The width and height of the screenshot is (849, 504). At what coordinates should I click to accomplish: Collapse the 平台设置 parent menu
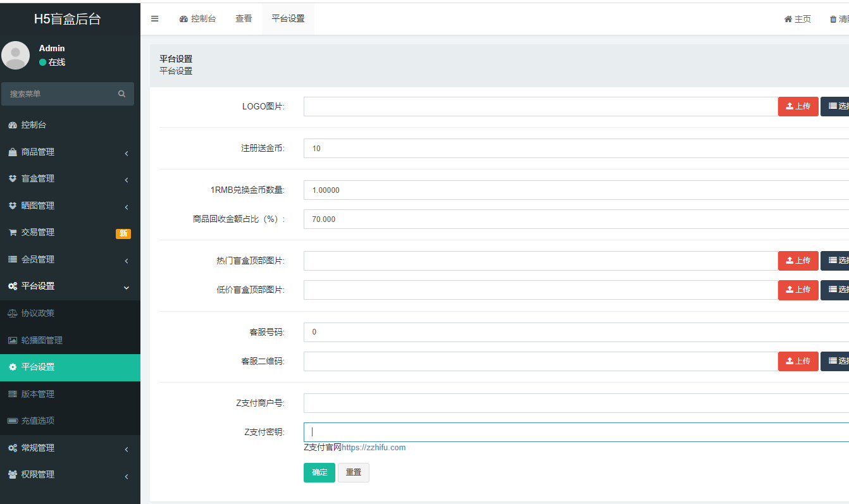point(38,286)
